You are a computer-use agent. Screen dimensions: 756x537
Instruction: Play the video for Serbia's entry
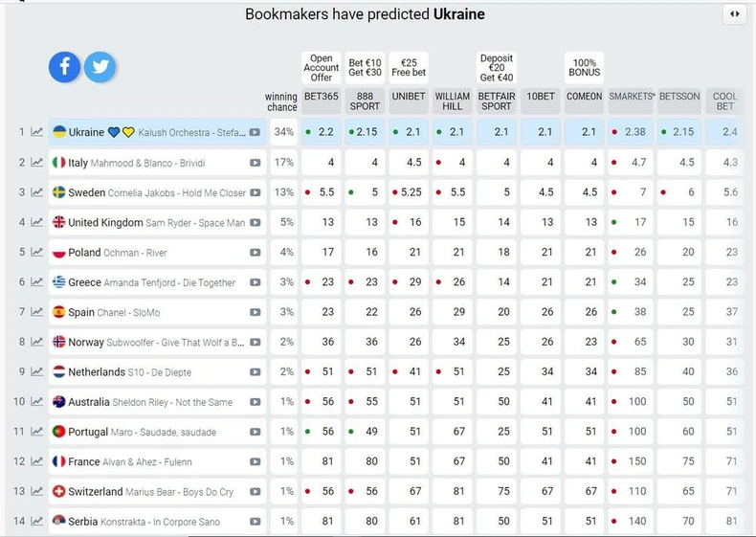pyautogui.click(x=256, y=522)
